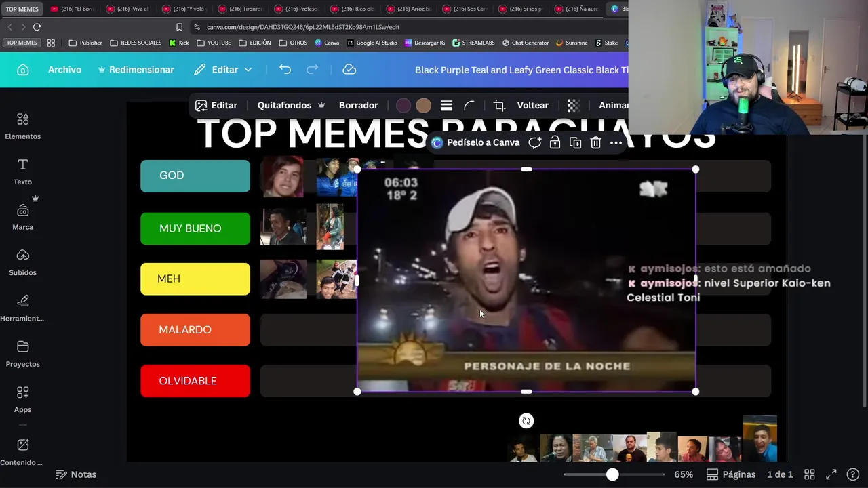Select the OLVIDABLE tier label

pyautogui.click(x=195, y=381)
